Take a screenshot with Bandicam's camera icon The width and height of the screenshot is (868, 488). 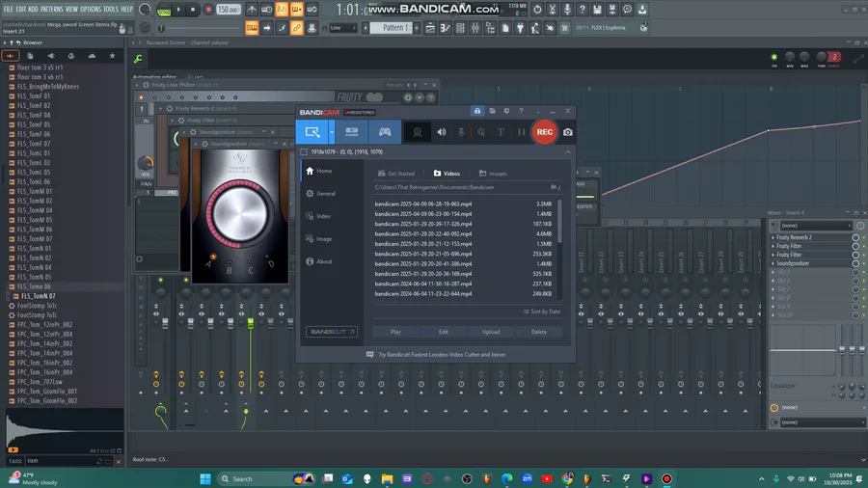tap(568, 132)
